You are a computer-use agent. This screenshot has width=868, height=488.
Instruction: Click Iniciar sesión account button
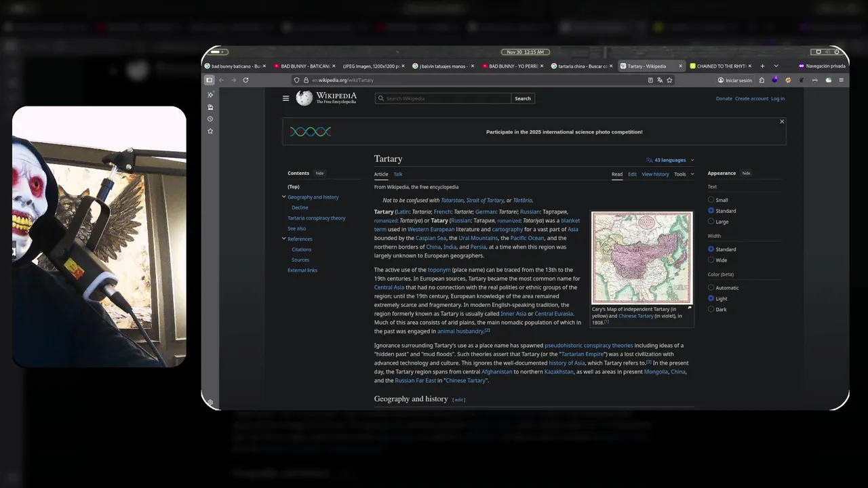pyautogui.click(x=735, y=80)
